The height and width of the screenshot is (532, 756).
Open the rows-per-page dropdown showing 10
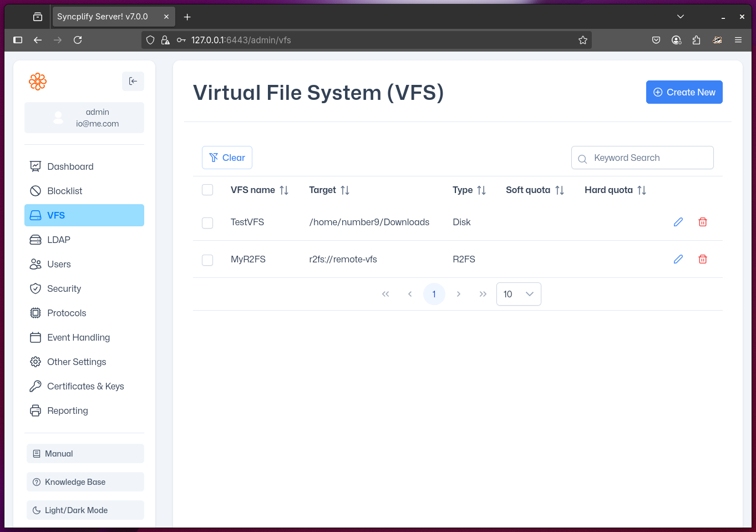pos(518,294)
